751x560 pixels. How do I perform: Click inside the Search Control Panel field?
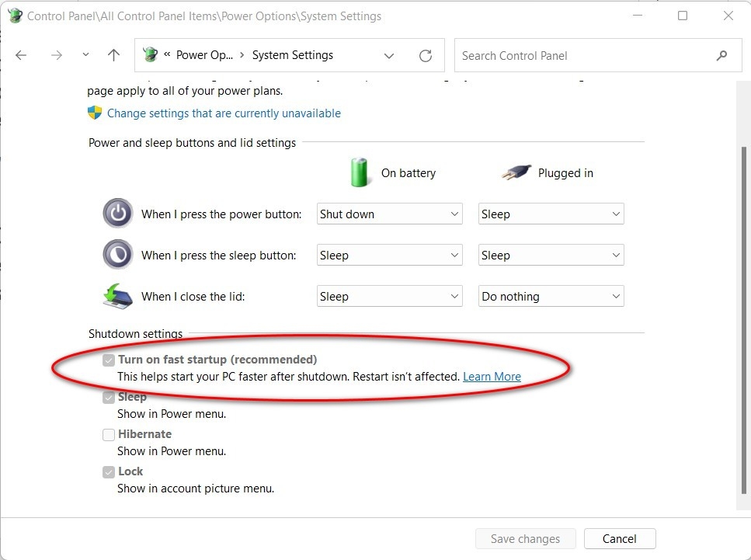[575, 55]
